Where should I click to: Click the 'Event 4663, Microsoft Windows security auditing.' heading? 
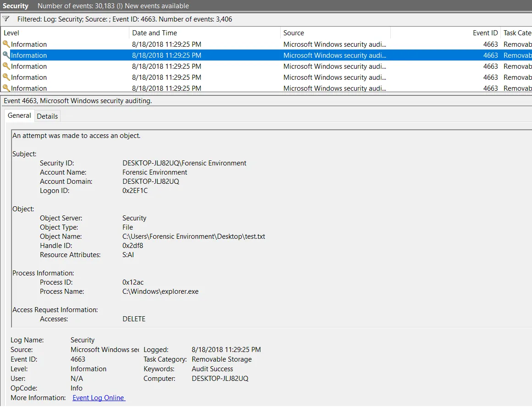[x=78, y=101]
